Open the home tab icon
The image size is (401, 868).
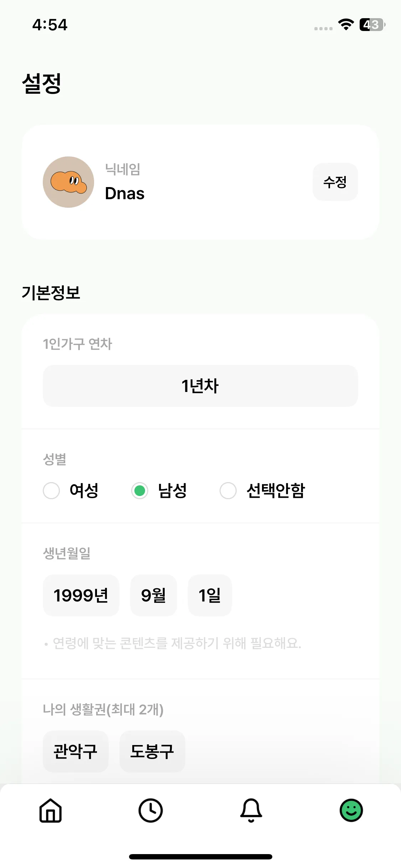(50, 811)
